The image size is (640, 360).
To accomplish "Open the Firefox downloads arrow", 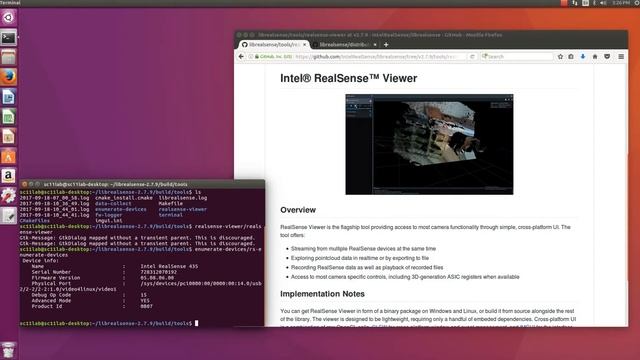I will (583, 57).
